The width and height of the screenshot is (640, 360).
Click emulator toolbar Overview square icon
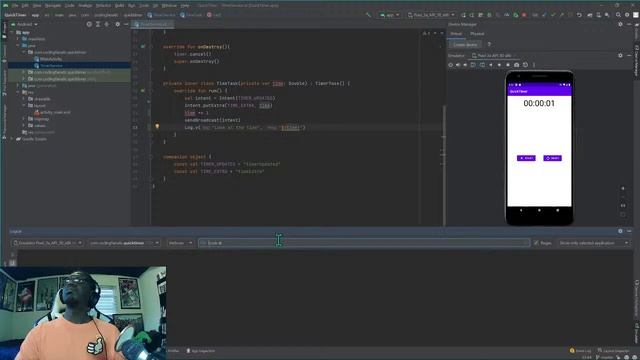508,65
